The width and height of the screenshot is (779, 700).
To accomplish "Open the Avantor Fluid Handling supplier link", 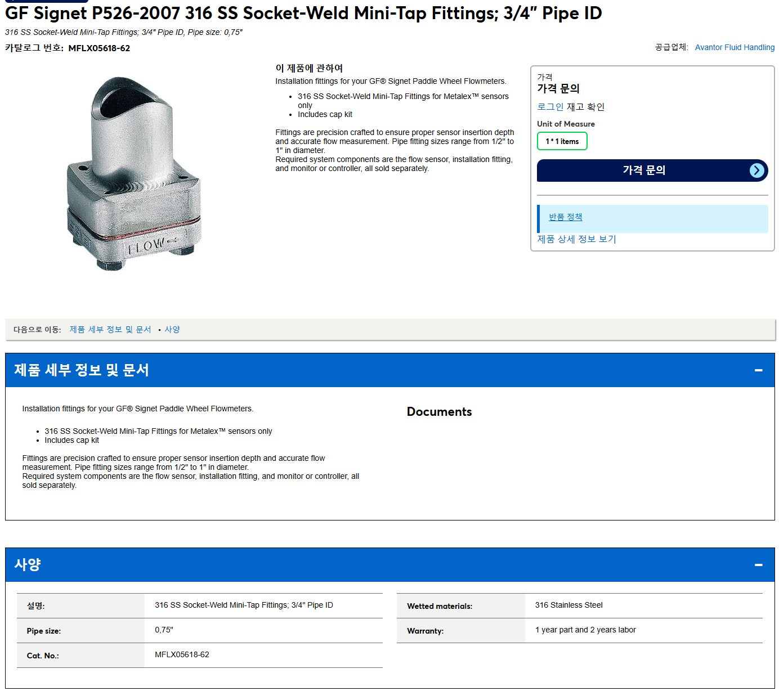I will pos(735,47).
